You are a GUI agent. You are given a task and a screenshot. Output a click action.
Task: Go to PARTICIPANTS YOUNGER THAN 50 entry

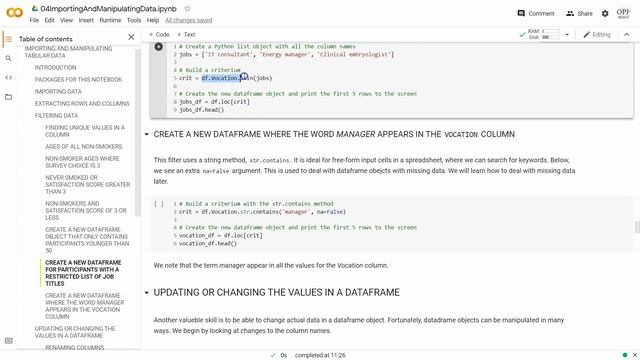[x=87, y=240]
